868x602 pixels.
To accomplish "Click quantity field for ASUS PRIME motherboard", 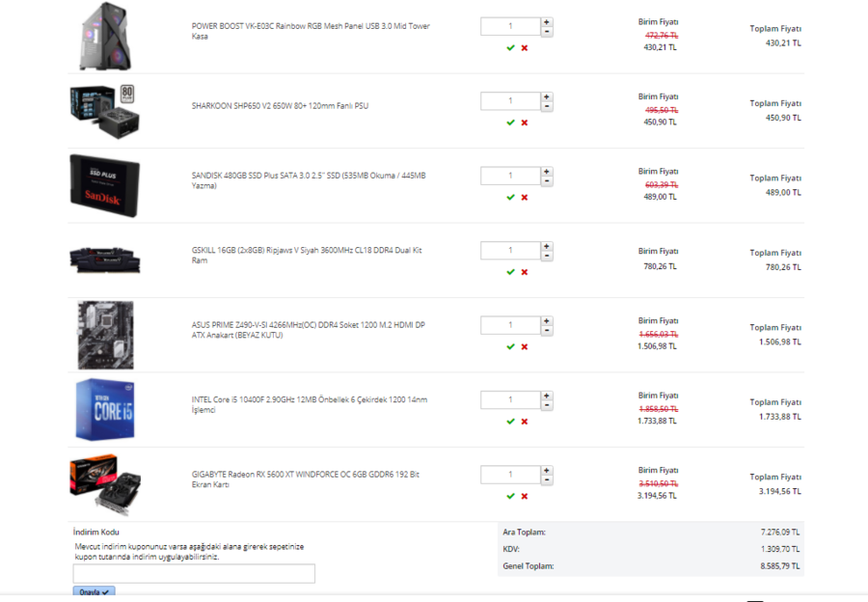I will 510,325.
